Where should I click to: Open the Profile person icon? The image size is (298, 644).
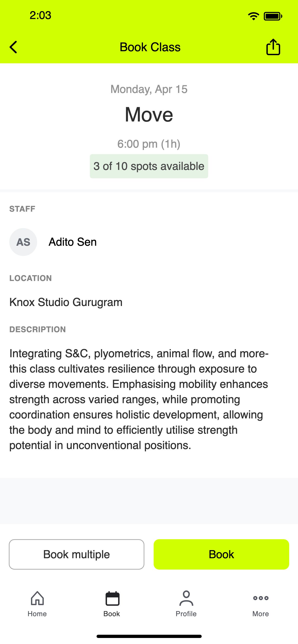coord(186,598)
